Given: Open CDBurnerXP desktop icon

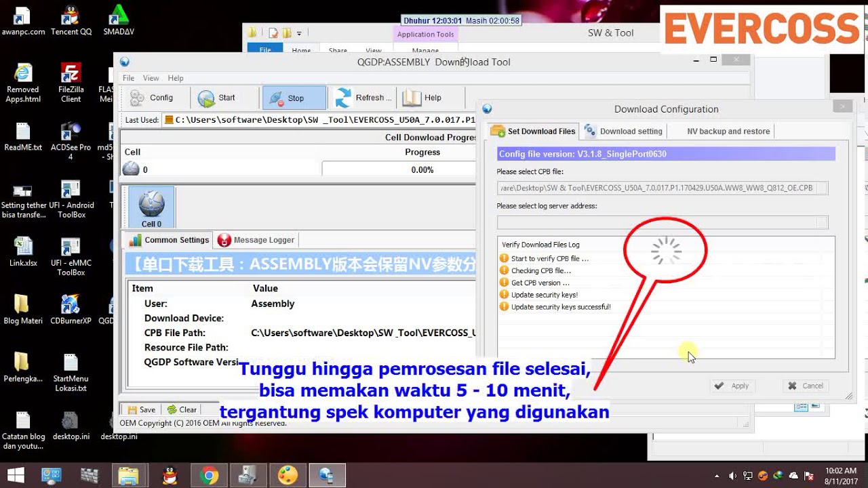Looking at the screenshot, I should 71,310.
